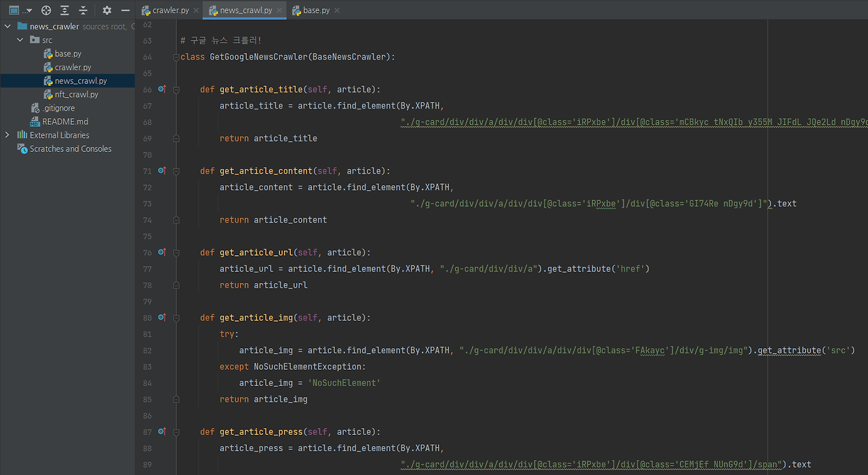Click the override gutter icon on line 76
The height and width of the screenshot is (475, 868).
pos(162,252)
